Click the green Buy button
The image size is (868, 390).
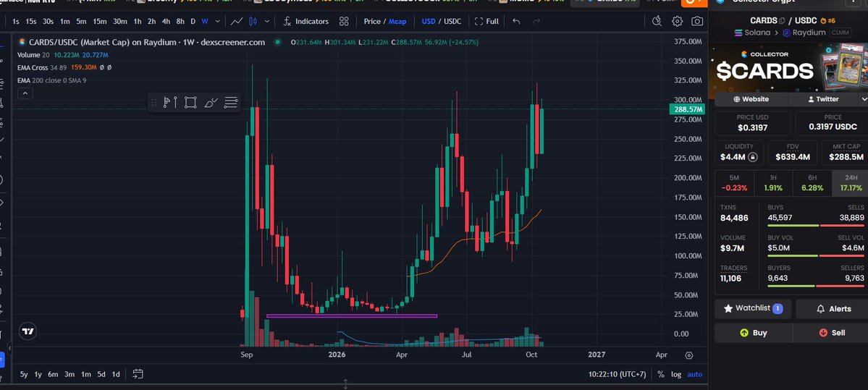[754, 333]
